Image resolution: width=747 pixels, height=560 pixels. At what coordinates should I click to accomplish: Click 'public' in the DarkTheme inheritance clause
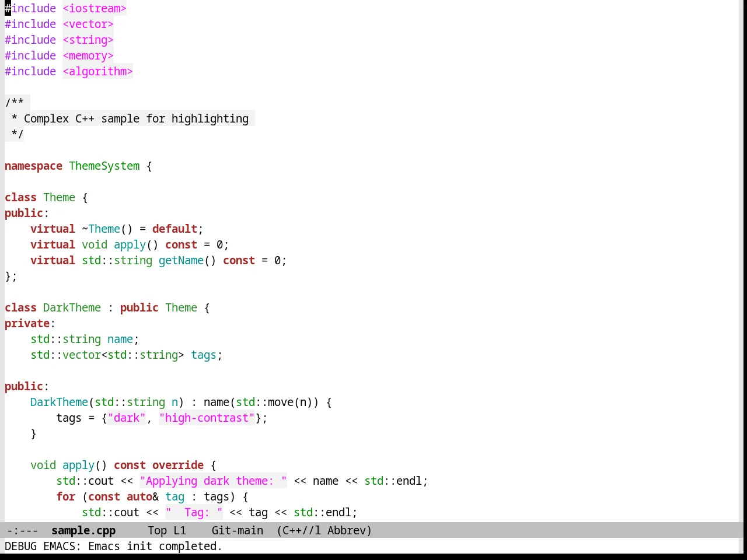pos(139,307)
